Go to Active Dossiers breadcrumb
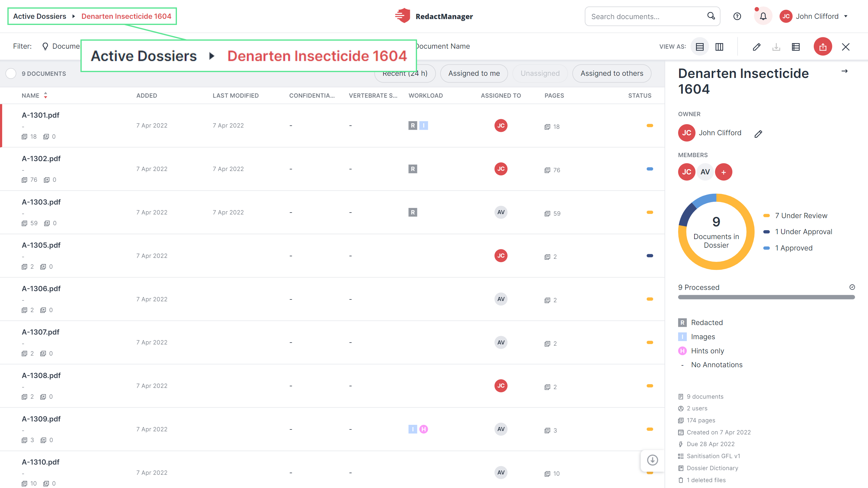 [x=39, y=16]
